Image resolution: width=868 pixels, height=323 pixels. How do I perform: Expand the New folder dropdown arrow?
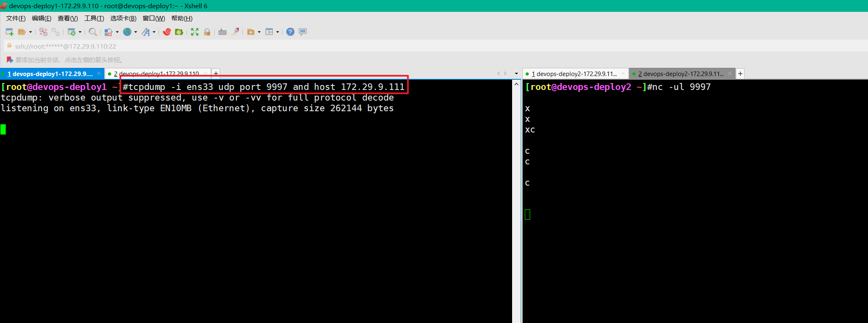(x=259, y=32)
